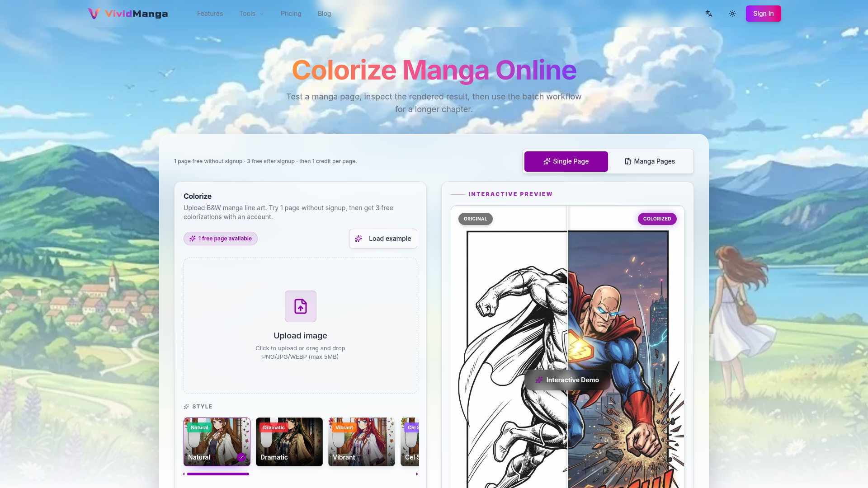Viewport: 868px width, 488px height.
Task: Click the Interactive Demo pill
Action: pos(567,380)
